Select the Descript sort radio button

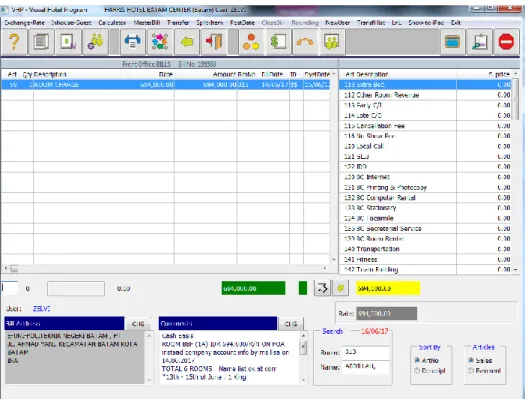pyautogui.click(x=417, y=371)
